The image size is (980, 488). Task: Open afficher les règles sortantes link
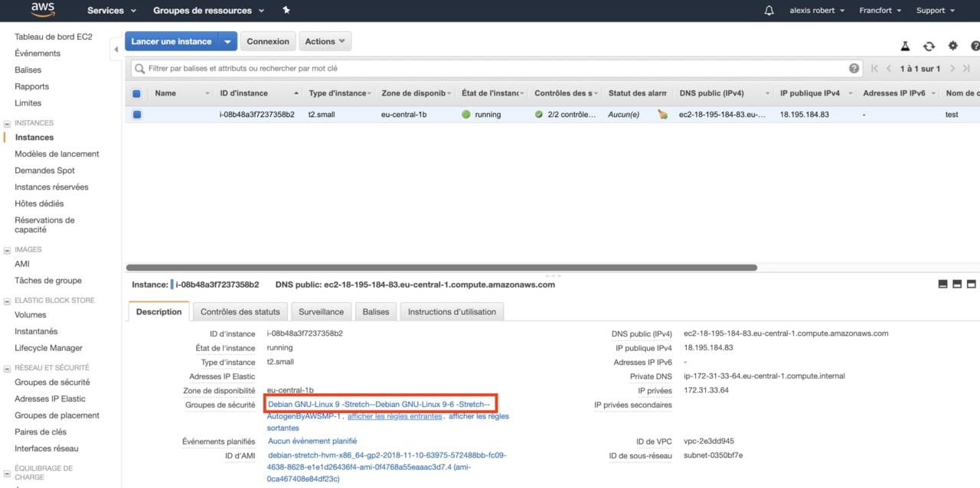pos(479,416)
